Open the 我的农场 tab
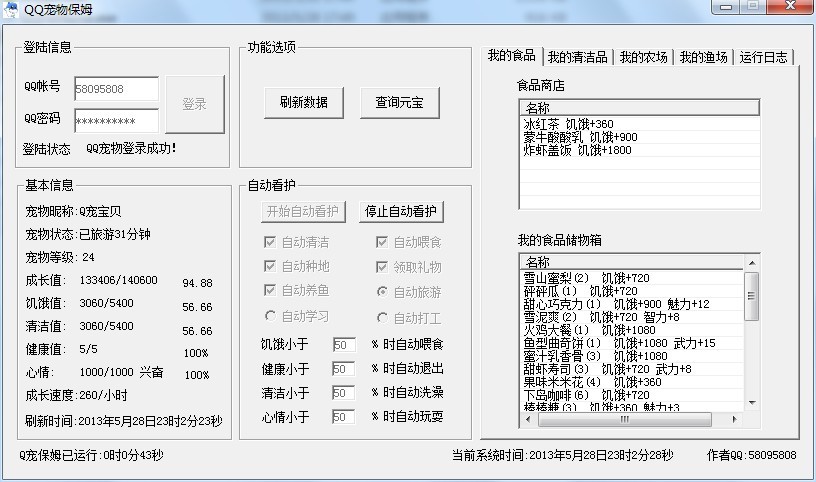The width and height of the screenshot is (816, 482). (x=643, y=57)
